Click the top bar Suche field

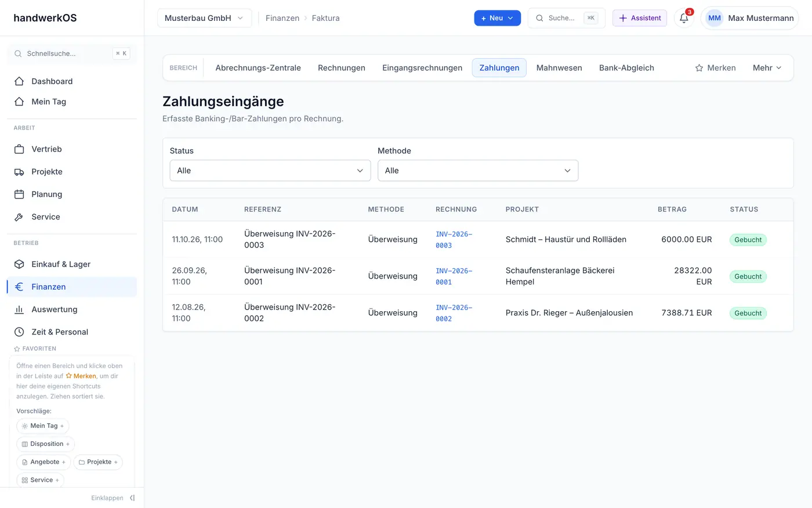pos(567,18)
